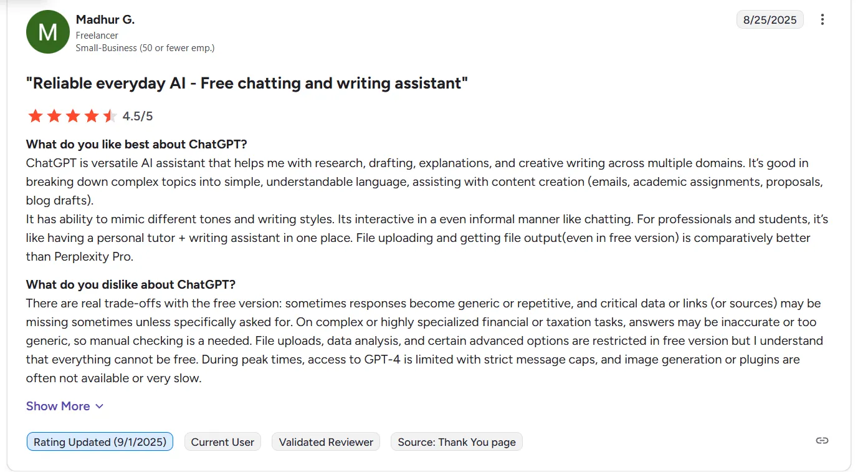The width and height of the screenshot is (868, 472).
Task: Open reviewer name Madhur G.
Action: tap(105, 19)
